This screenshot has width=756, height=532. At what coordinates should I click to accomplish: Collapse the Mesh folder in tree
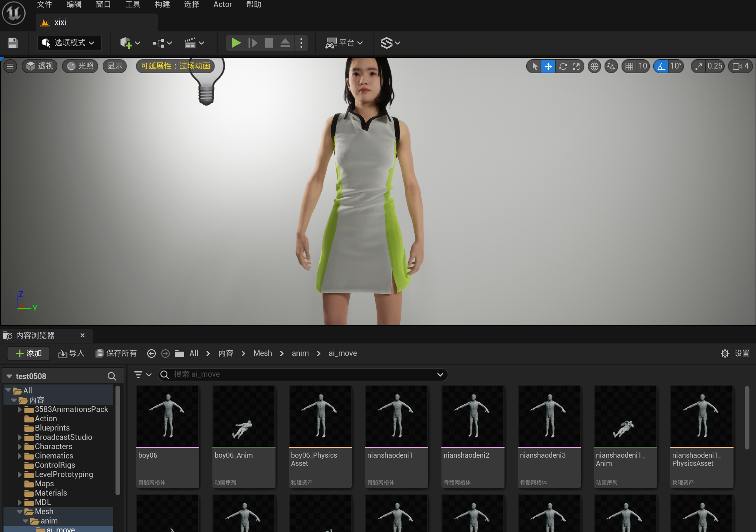coord(19,511)
